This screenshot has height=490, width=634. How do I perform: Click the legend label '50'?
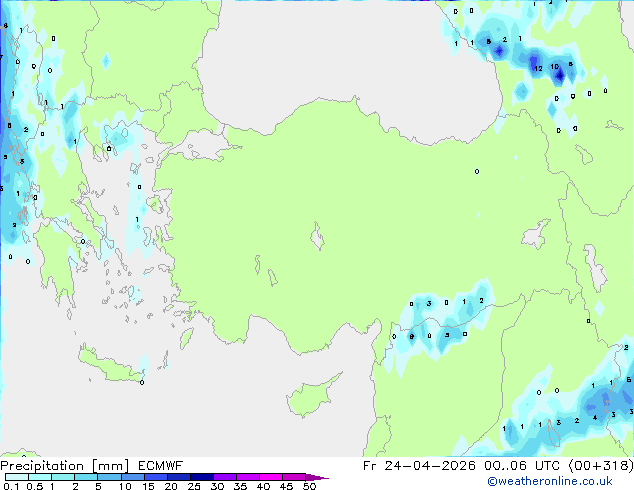tap(309, 486)
